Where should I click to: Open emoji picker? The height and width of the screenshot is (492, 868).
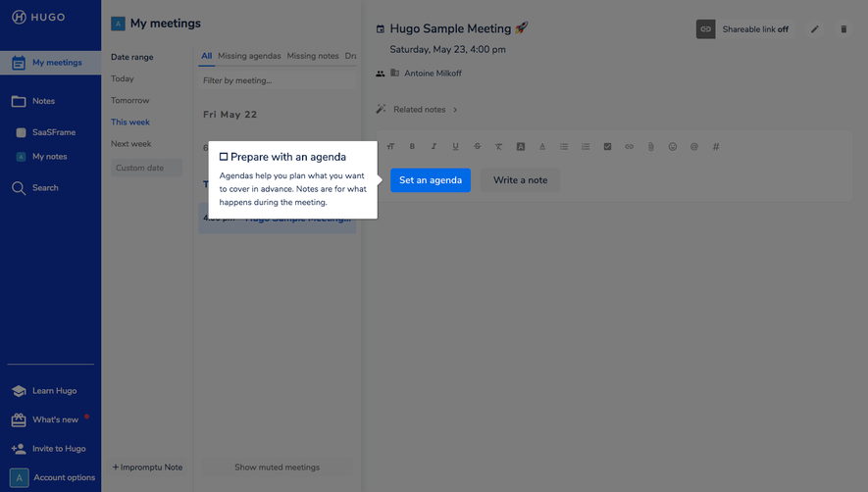pyautogui.click(x=672, y=147)
